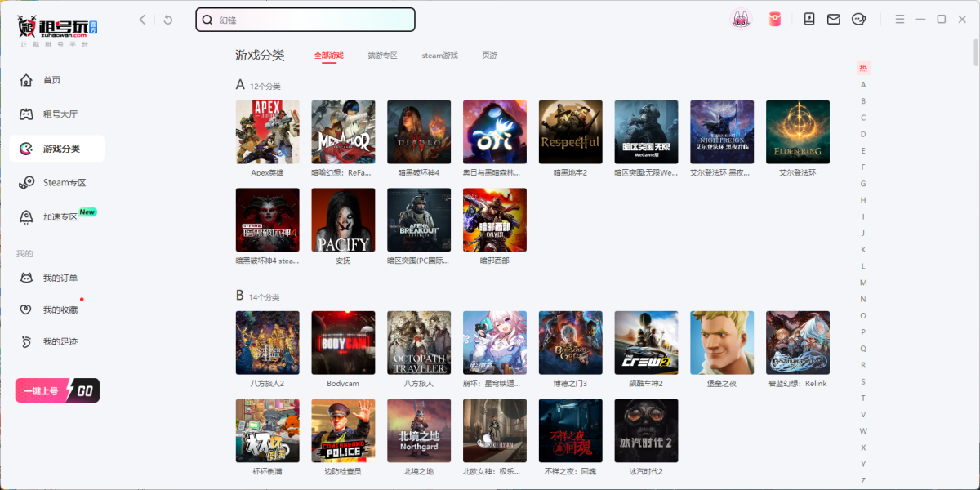Click the user avatar profile icon

[x=741, y=20]
